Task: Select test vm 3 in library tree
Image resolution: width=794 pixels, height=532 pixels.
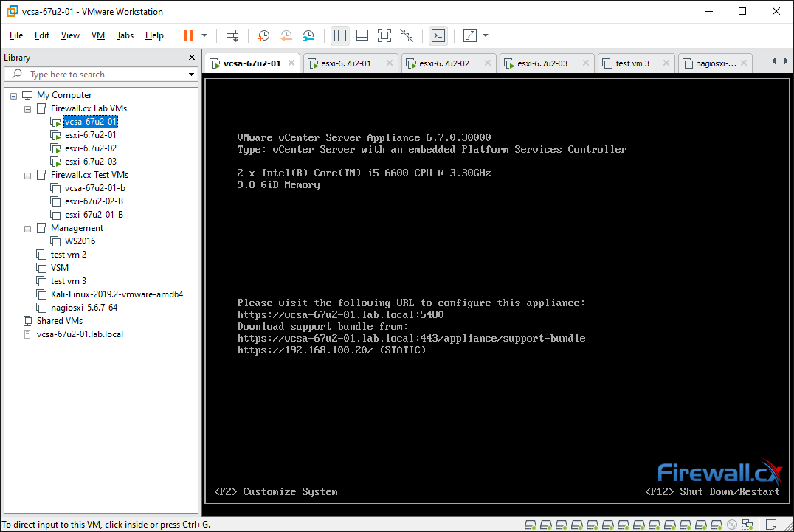Action: click(69, 281)
